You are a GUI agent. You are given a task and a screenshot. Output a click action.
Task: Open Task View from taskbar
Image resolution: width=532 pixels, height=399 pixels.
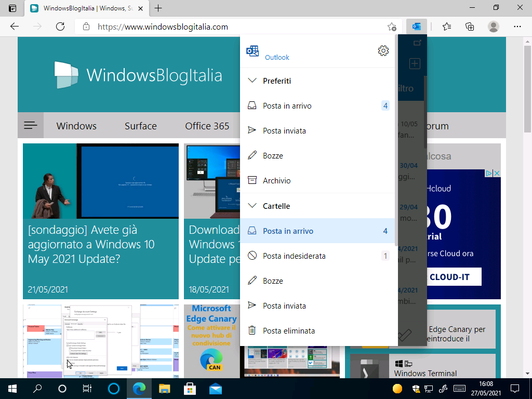(87, 389)
